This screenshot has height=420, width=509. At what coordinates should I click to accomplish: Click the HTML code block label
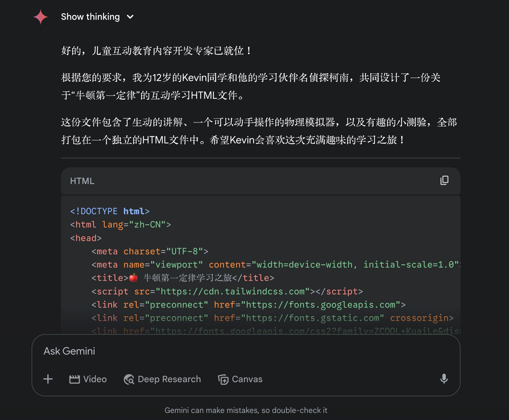pos(82,181)
